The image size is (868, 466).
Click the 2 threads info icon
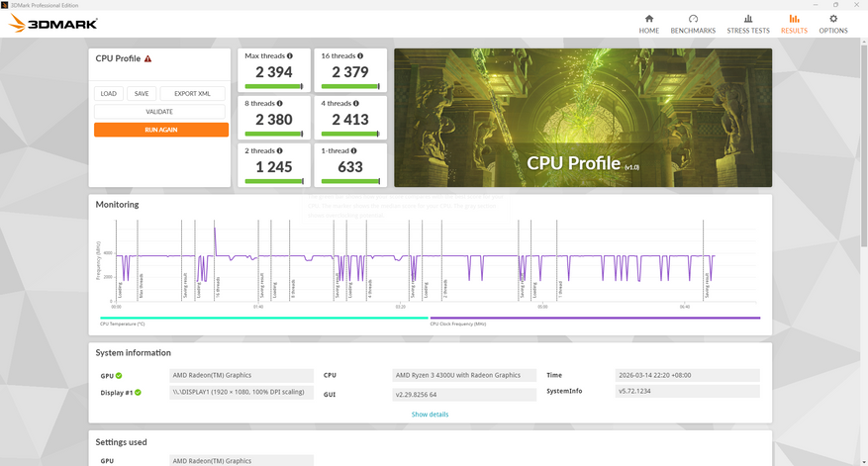[x=279, y=151]
